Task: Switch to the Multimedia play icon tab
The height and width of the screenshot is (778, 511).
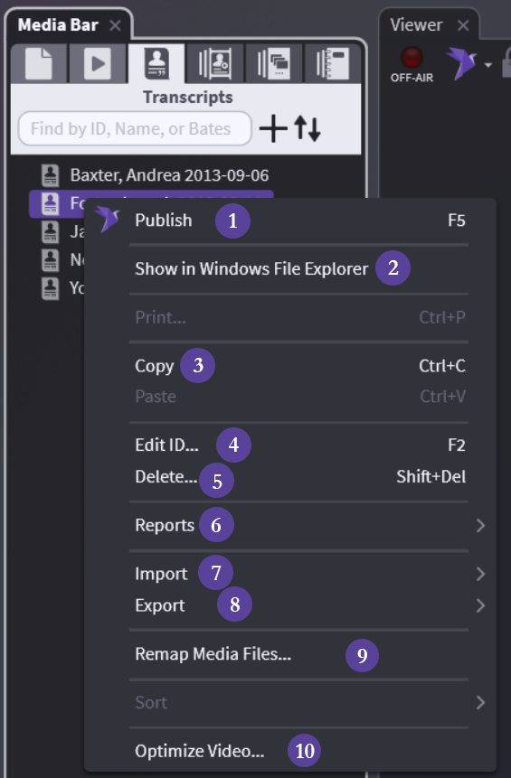Action: [97, 63]
